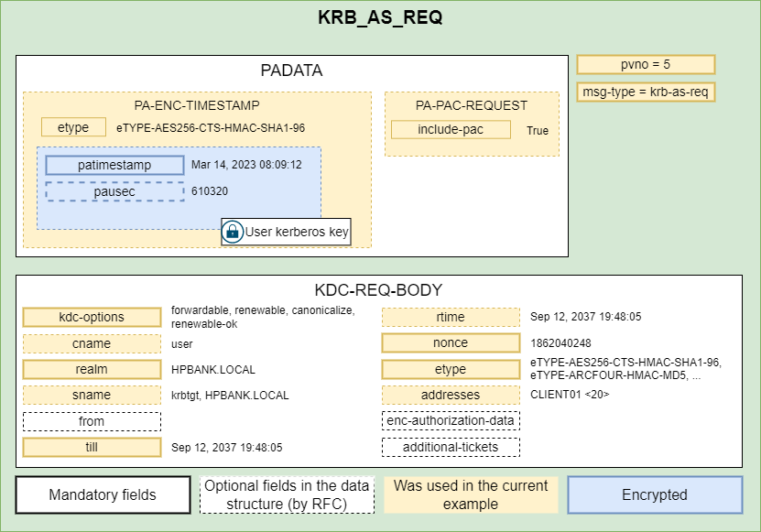Click the lock icon beside User kerberos key
Image resolution: width=761 pixels, height=532 pixels.
click(x=233, y=233)
